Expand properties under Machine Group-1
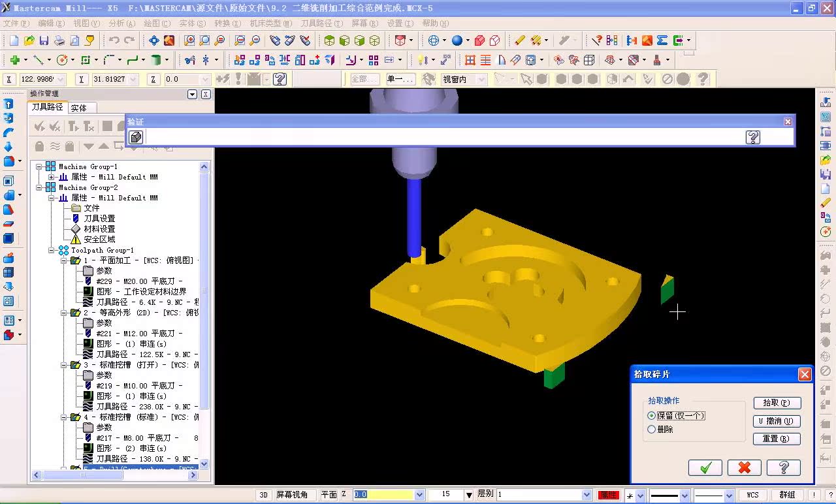Screen dimensions: 836x504 click(x=52, y=177)
